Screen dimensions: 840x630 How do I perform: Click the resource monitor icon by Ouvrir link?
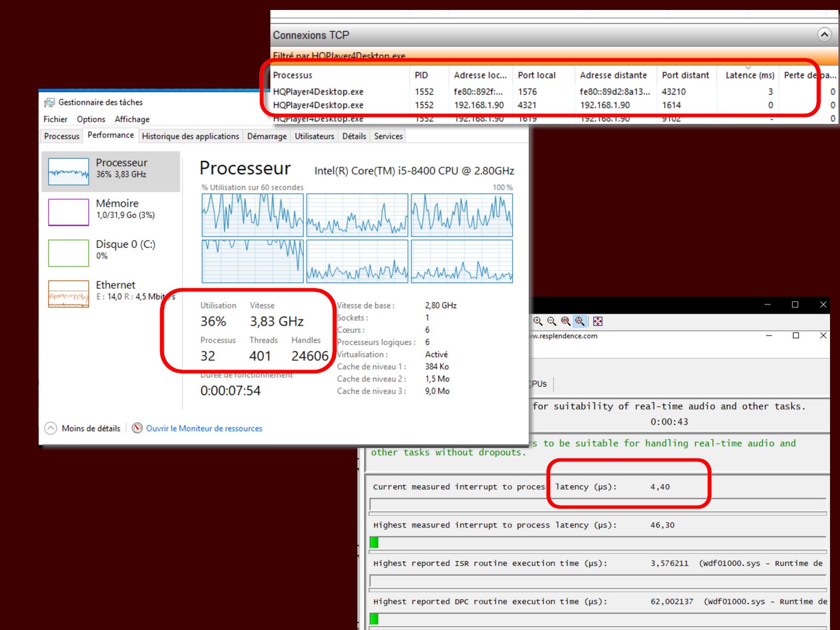tap(137, 428)
